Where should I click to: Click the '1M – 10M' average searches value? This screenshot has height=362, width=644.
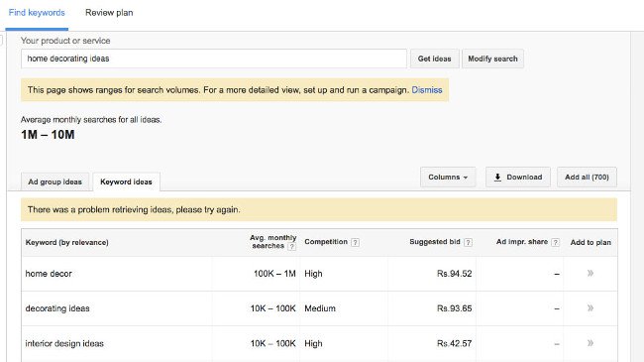pyautogui.click(x=48, y=135)
